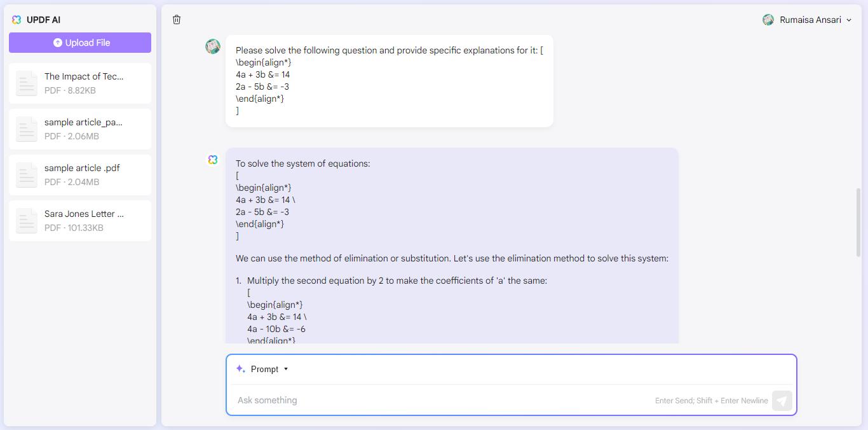Open the Prompt mode selector
This screenshot has height=430, width=868.
pyautogui.click(x=262, y=369)
